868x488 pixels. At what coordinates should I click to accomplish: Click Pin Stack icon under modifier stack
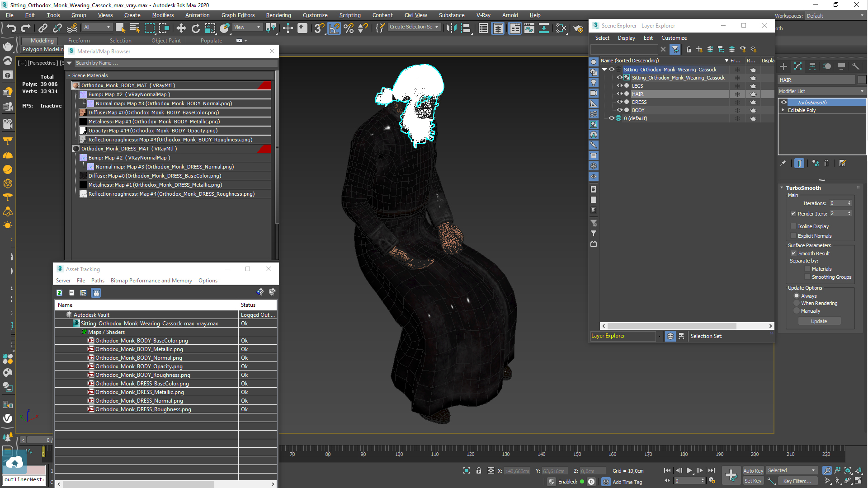783,164
